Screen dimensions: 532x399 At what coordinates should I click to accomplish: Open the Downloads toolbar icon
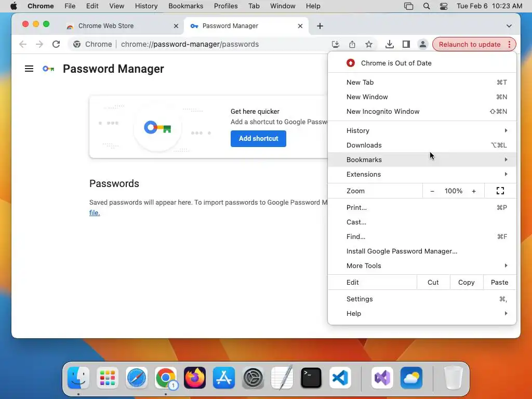[390, 45]
